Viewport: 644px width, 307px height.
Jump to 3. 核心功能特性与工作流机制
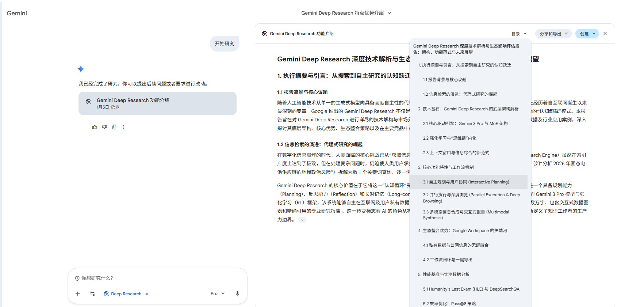pos(468,167)
